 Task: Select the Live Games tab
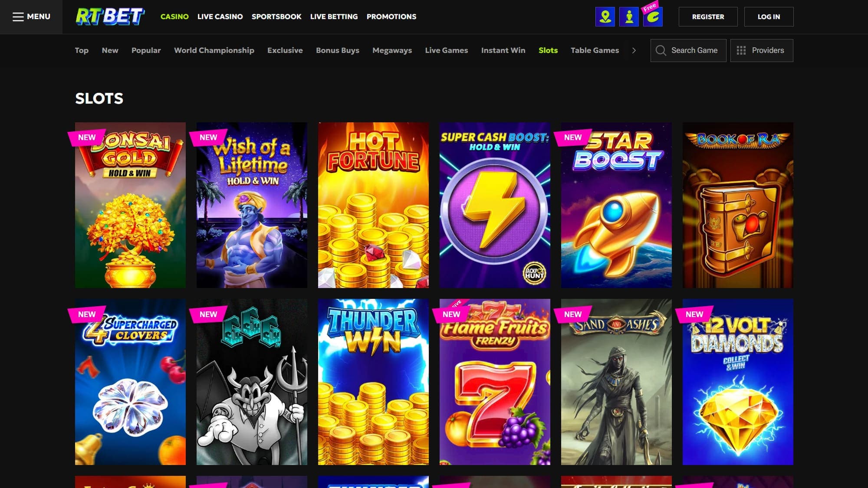click(x=446, y=50)
